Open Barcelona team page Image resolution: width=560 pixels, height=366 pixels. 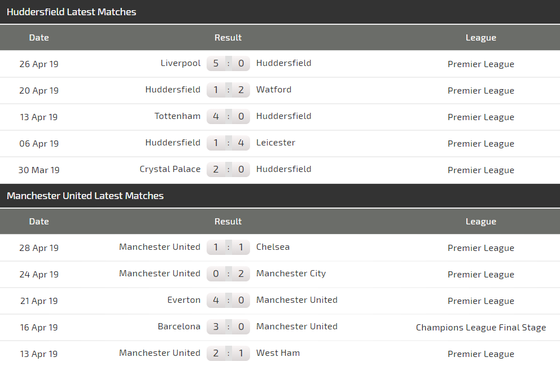179,326
